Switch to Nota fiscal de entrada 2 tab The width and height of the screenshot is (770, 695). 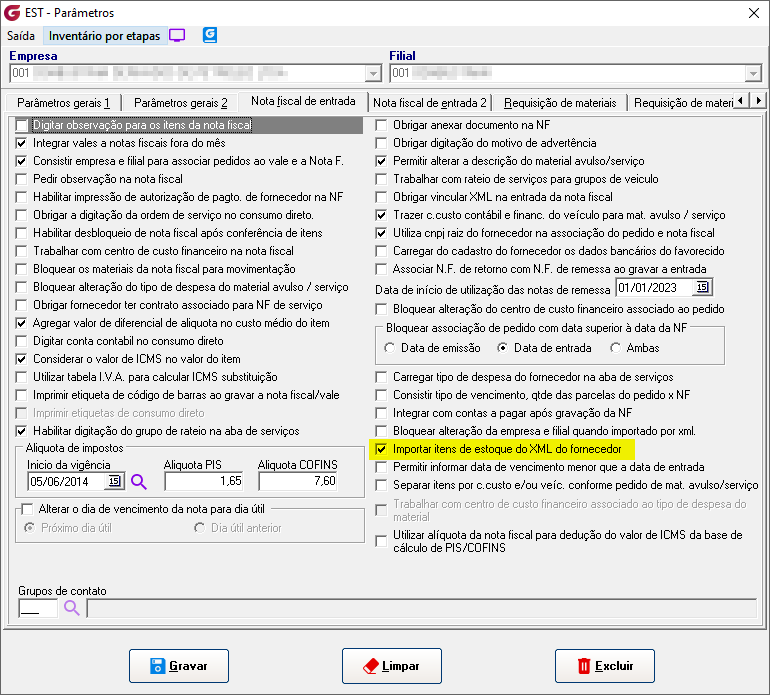coord(430,103)
